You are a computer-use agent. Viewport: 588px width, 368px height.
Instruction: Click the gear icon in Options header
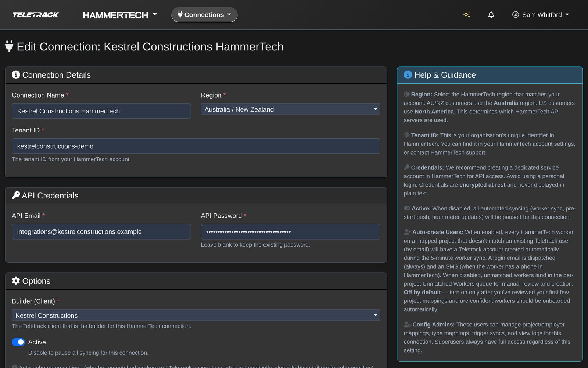16,281
